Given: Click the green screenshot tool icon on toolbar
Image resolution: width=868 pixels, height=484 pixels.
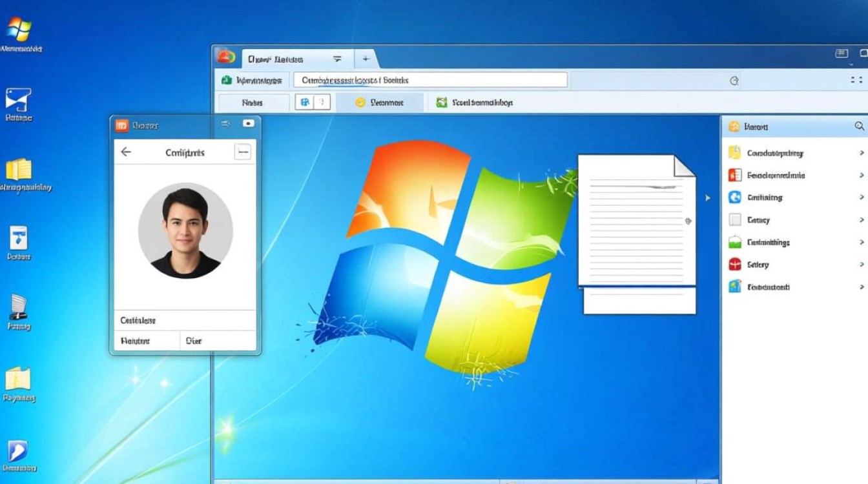Looking at the screenshot, I should [442, 102].
